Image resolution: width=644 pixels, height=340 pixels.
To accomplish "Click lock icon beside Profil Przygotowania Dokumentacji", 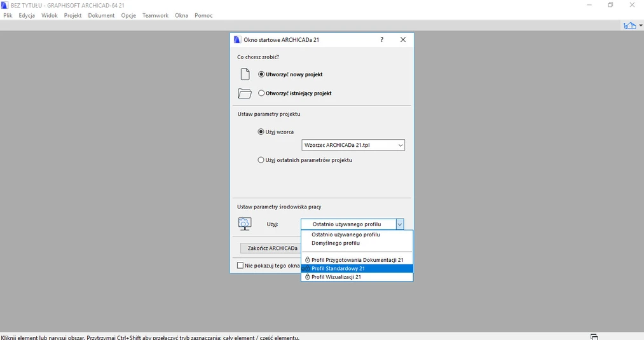I will click(x=307, y=260).
